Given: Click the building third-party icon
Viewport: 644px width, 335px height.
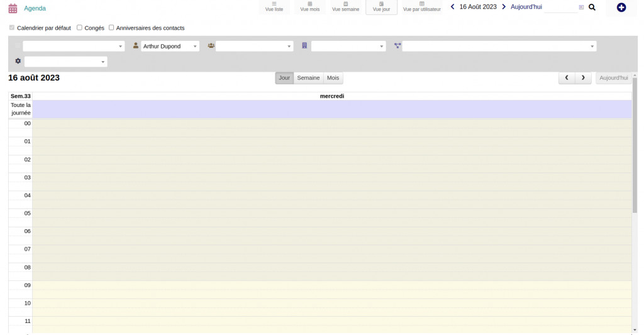Looking at the screenshot, I should point(304,45).
